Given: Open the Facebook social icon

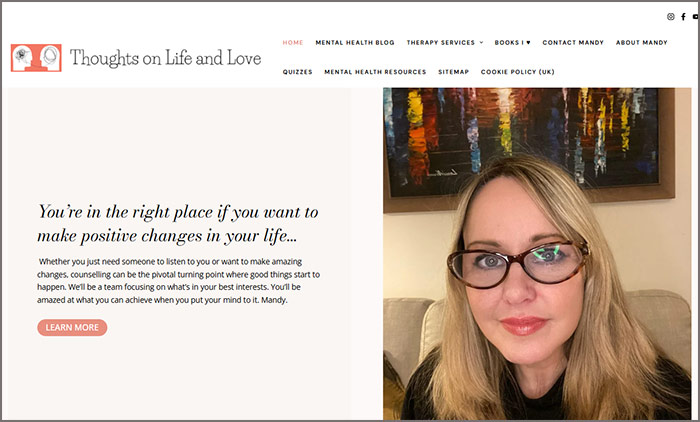Looking at the screenshot, I should pos(683,17).
